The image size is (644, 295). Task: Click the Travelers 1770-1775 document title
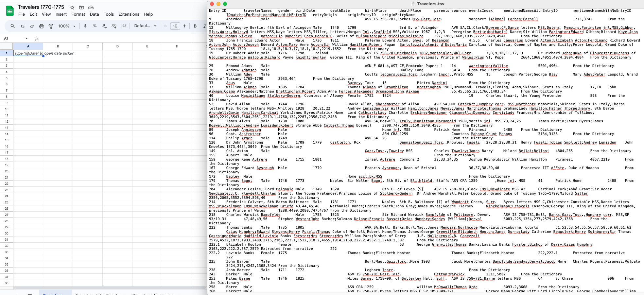click(x=41, y=7)
